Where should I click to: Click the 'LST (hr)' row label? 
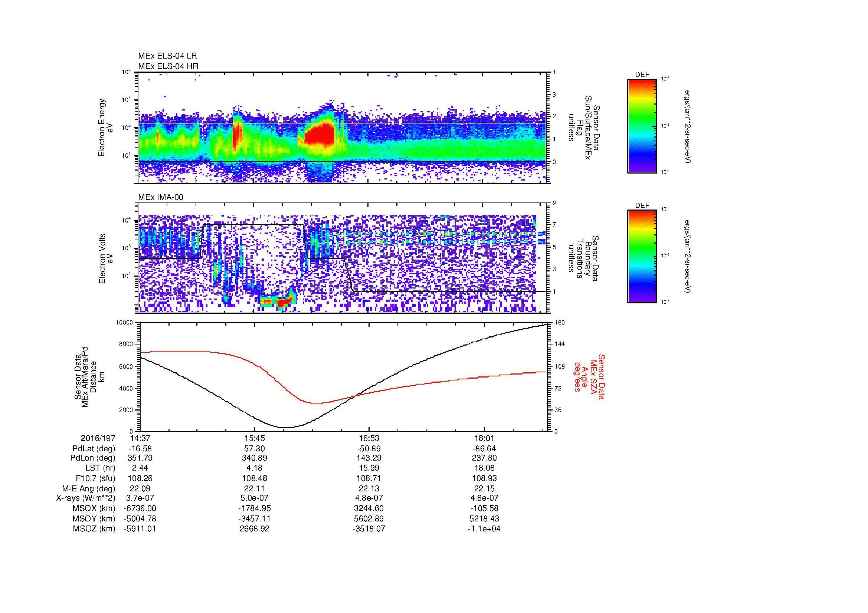(x=100, y=468)
